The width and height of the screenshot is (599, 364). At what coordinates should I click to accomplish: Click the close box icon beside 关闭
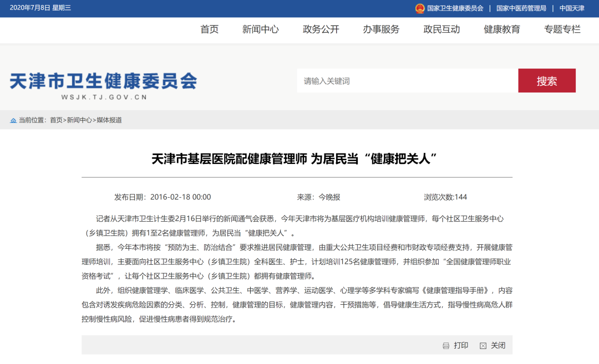483,346
